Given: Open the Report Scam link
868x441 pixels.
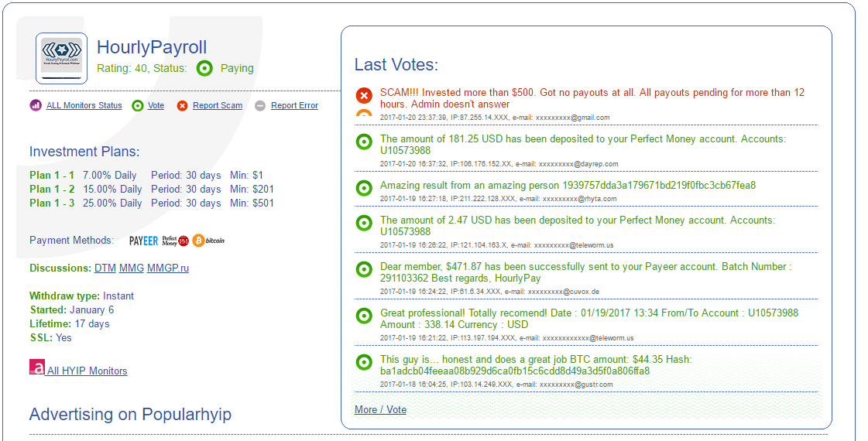Looking at the screenshot, I should click(x=218, y=105).
